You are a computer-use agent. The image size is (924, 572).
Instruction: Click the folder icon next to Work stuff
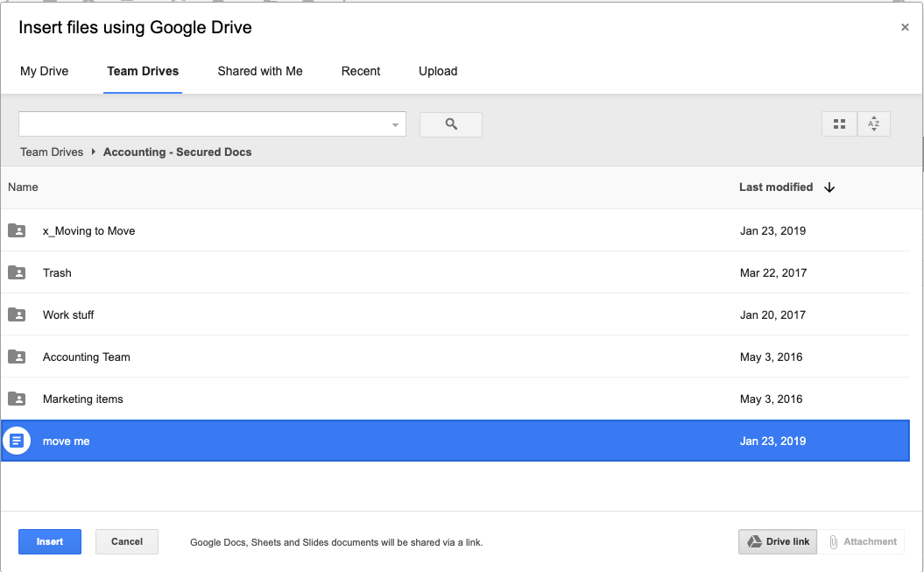pyautogui.click(x=17, y=314)
